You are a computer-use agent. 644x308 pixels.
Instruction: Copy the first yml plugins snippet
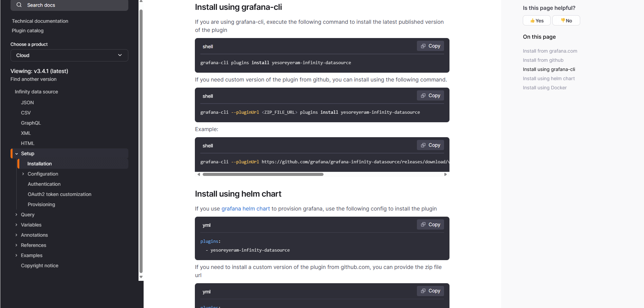pos(430,224)
